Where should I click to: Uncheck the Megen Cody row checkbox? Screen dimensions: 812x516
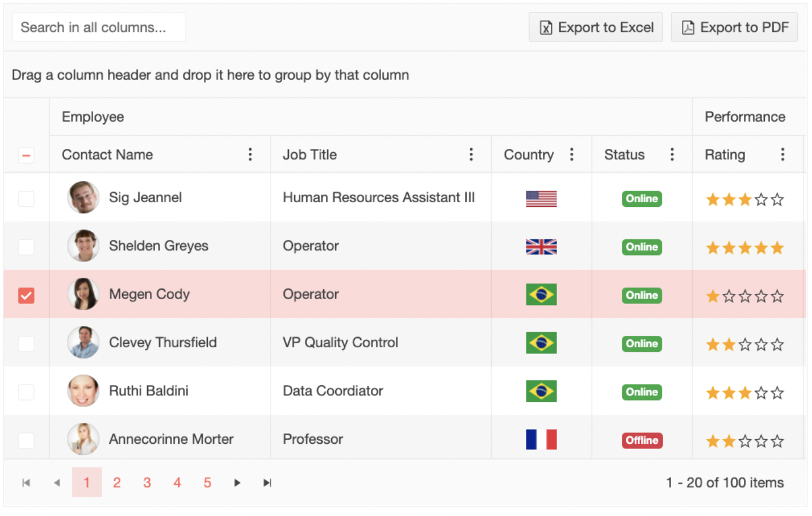pos(26,296)
